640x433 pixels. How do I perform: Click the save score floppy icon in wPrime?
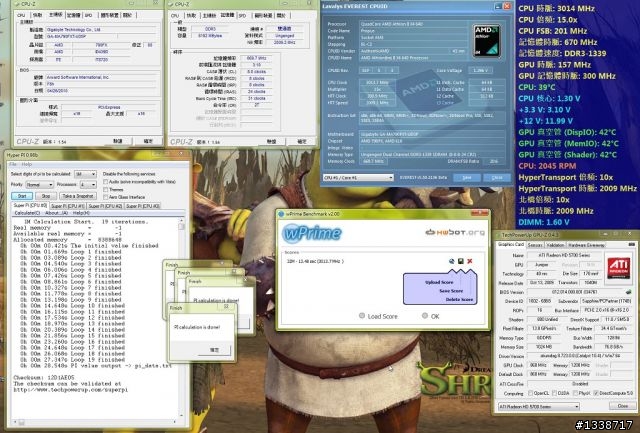click(x=460, y=261)
